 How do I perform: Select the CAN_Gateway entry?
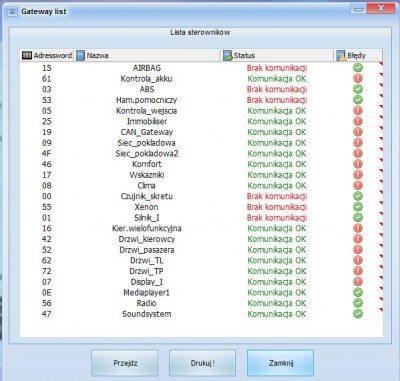147,132
